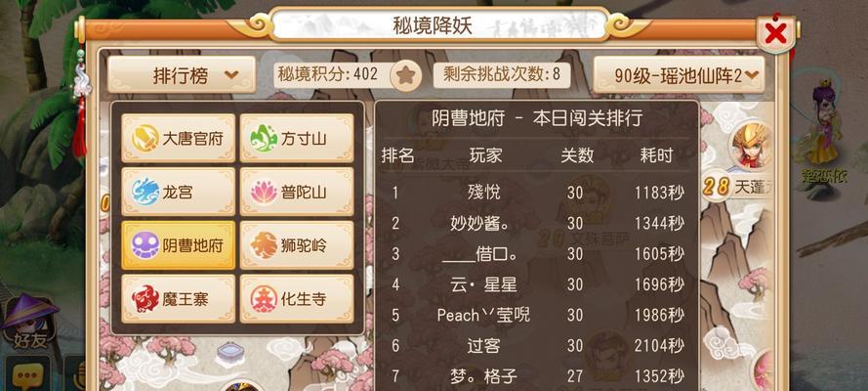Viewport: 868px width, 391px height.
Task: Choose the 普陀山 pink lotus faction
Action: click(x=297, y=192)
